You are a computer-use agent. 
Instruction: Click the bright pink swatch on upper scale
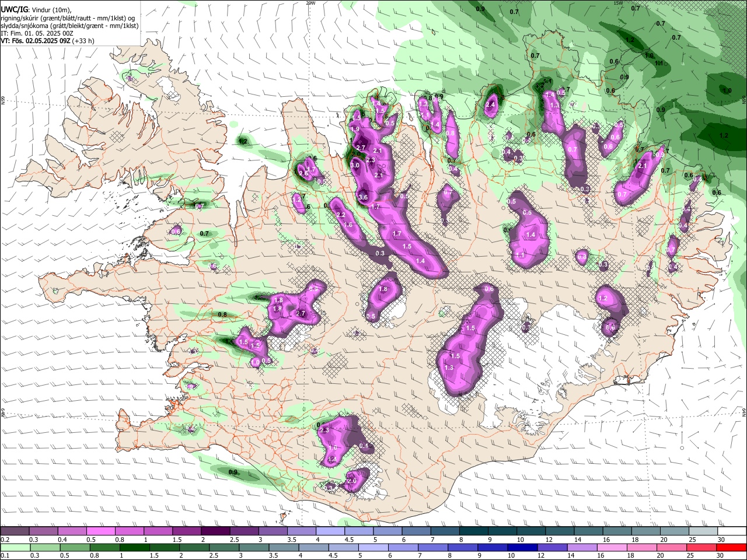tap(101, 531)
